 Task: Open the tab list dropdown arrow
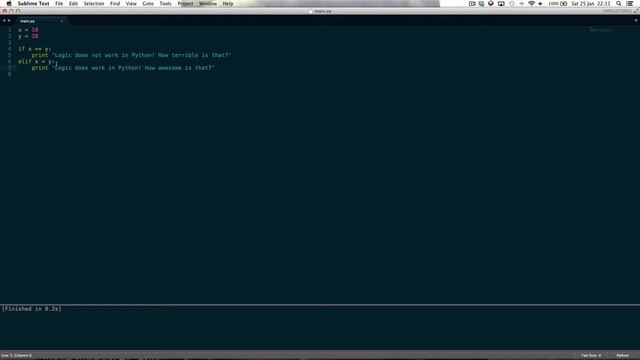pyautogui.click(x=636, y=21)
